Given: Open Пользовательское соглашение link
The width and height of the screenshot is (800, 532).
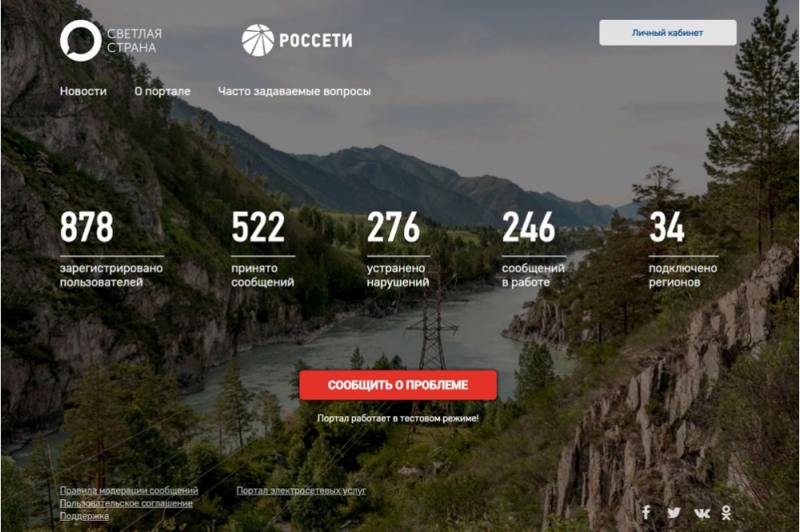Looking at the screenshot, I should [126, 503].
